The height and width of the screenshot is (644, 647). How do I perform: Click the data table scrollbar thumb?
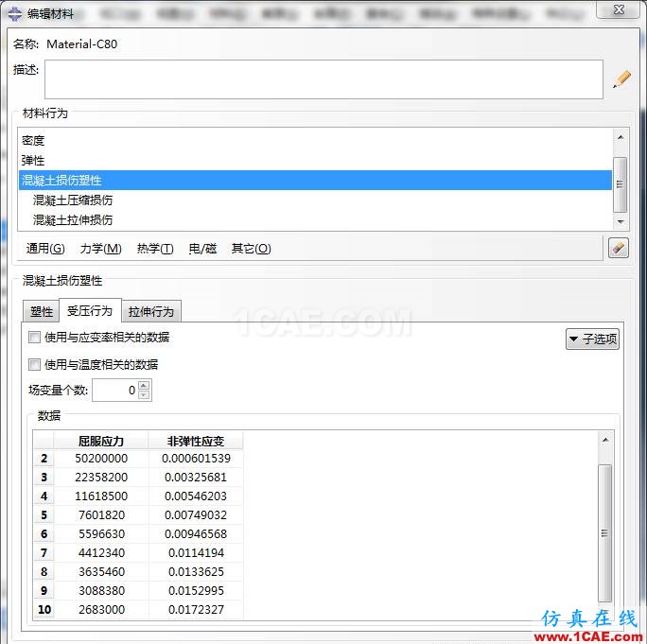(x=605, y=533)
